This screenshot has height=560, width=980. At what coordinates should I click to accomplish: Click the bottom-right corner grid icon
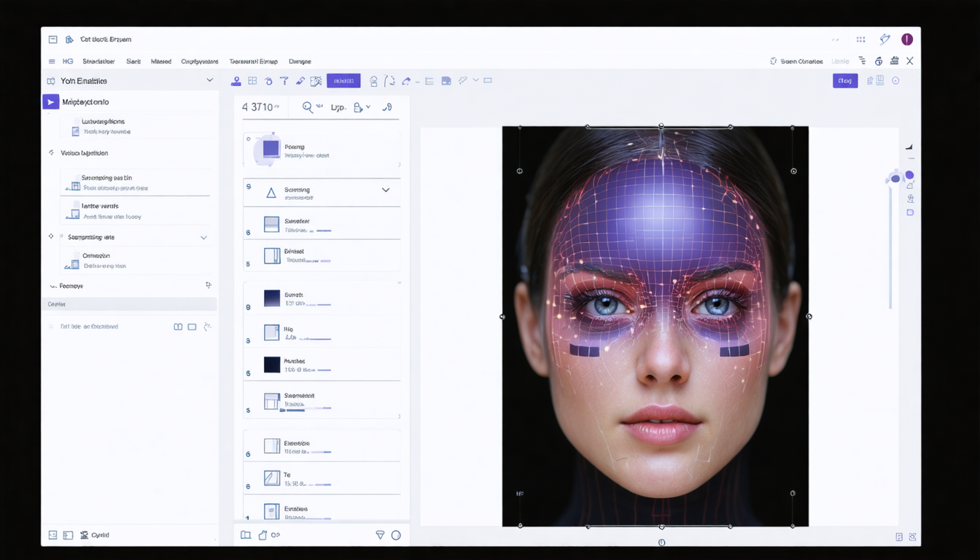click(911, 537)
